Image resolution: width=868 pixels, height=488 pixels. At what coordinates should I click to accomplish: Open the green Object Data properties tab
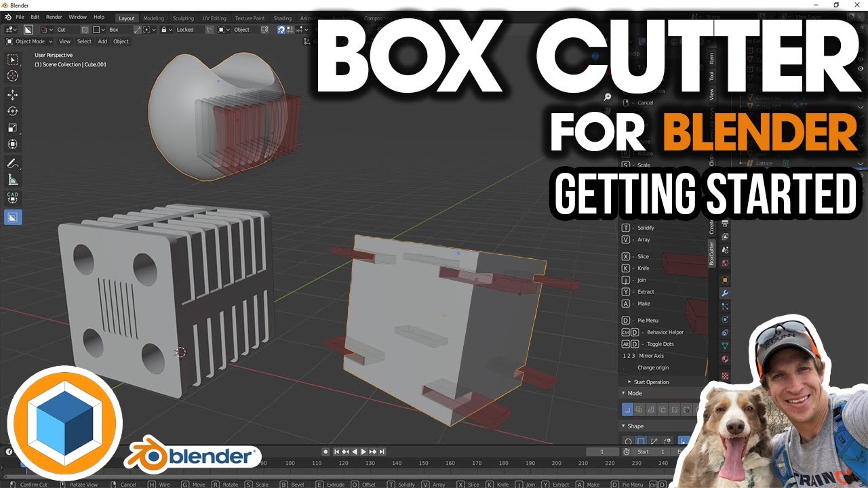[x=725, y=346]
